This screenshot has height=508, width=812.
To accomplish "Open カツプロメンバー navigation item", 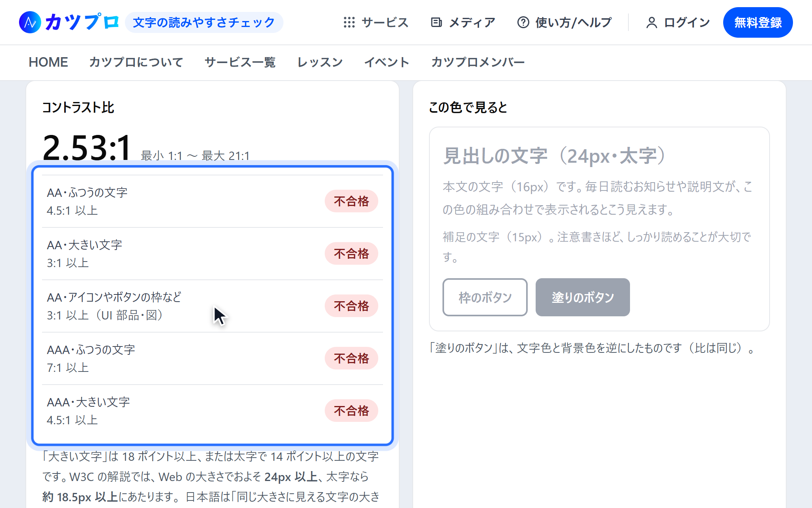I will point(478,62).
